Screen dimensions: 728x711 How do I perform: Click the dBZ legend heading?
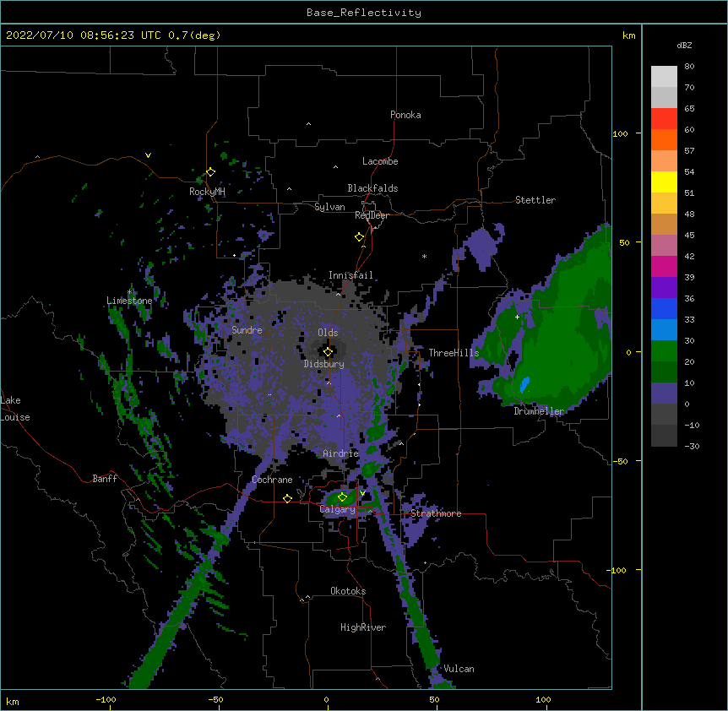(x=684, y=45)
